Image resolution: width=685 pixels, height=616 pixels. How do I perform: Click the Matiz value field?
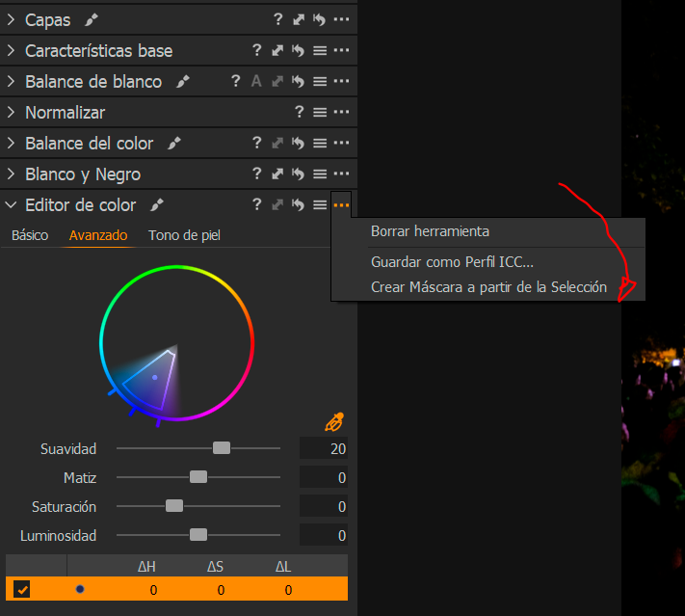(x=324, y=477)
